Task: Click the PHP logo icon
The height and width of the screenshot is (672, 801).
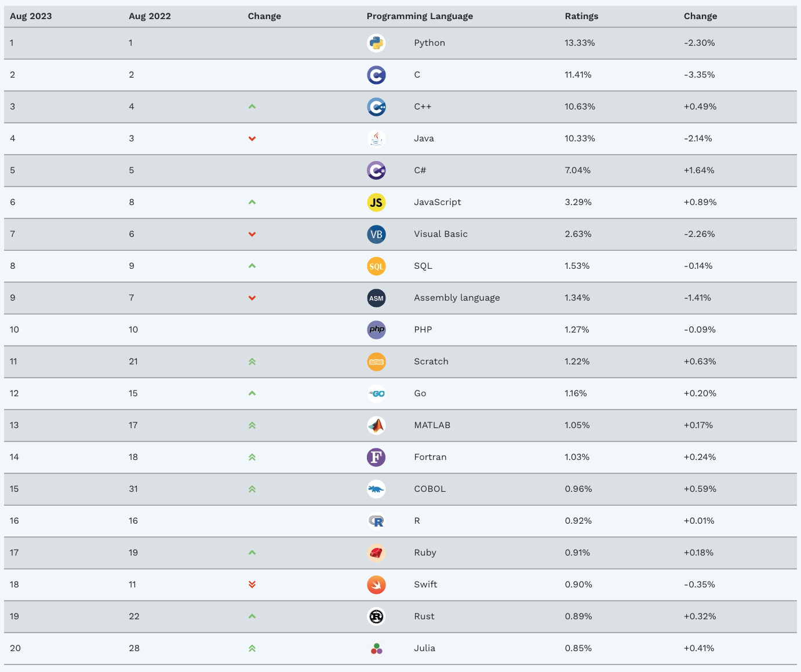Action: pos(376,330)
